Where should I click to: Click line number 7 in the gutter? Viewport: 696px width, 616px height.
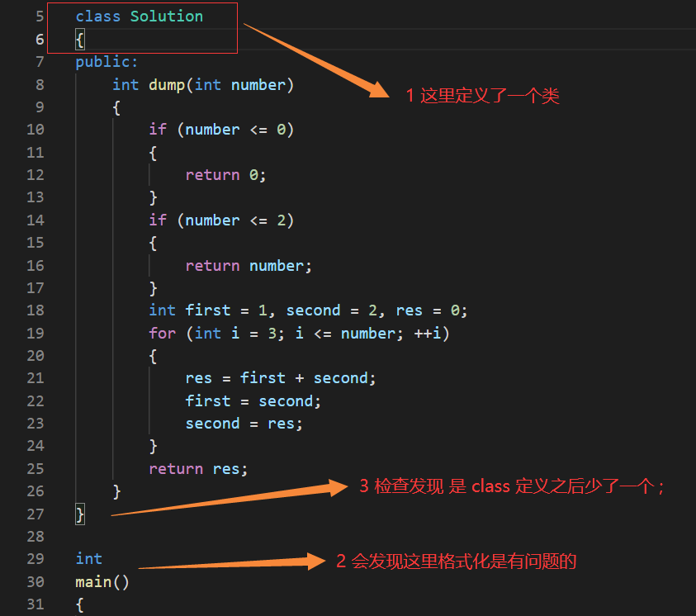[40, 62]
